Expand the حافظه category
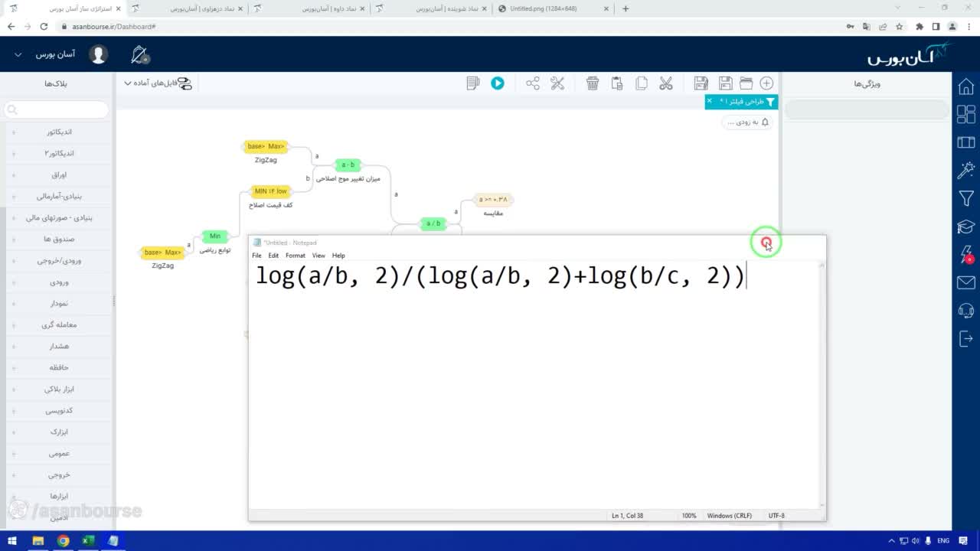Image resolution: width=980 pixels, height=551 pixels. (x=57, y=367)
